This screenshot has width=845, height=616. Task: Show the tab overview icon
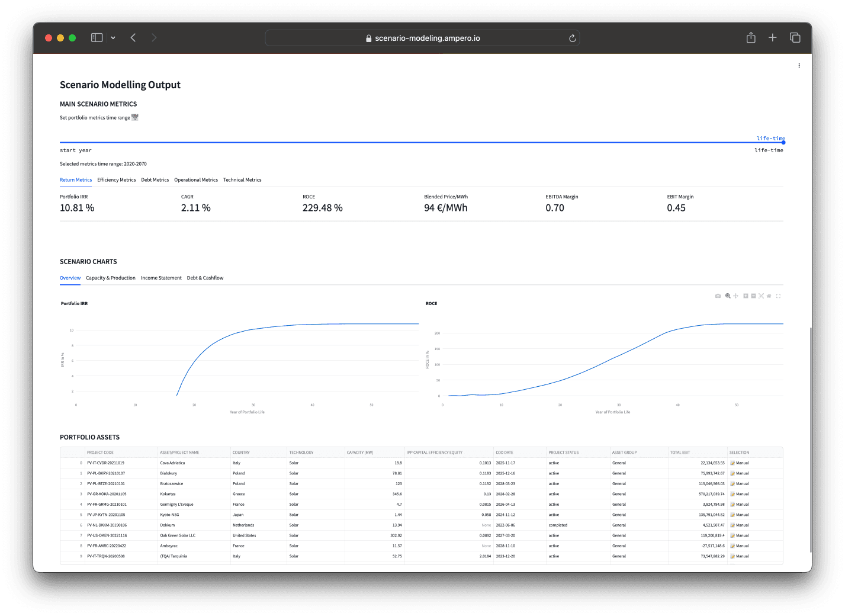[795, 38]
